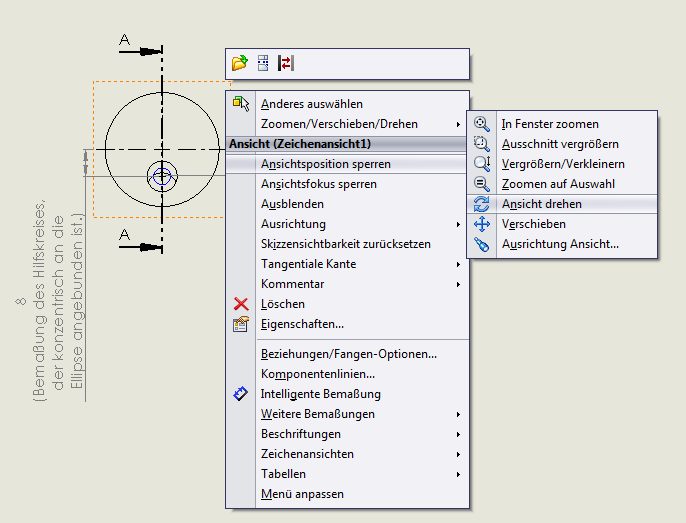Viewport: 686px width, 523px height.
Task: Click the open part folder icon
Action: pos(240,63)
